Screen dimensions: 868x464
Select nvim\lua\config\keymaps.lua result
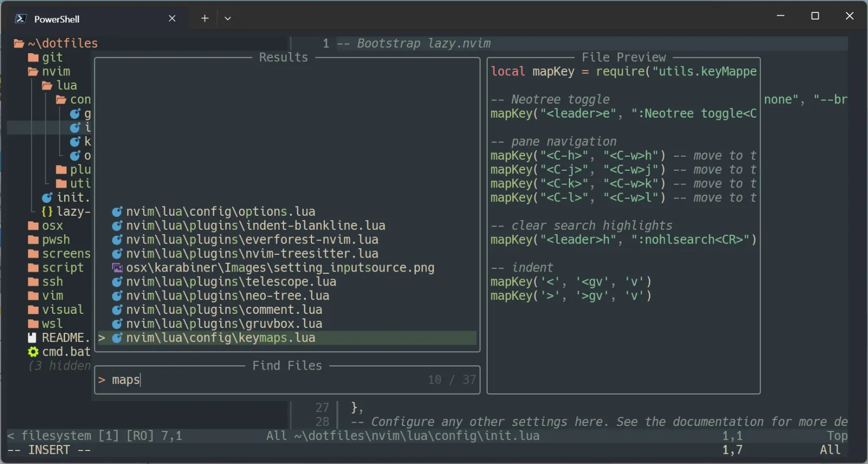coord(288,338)
